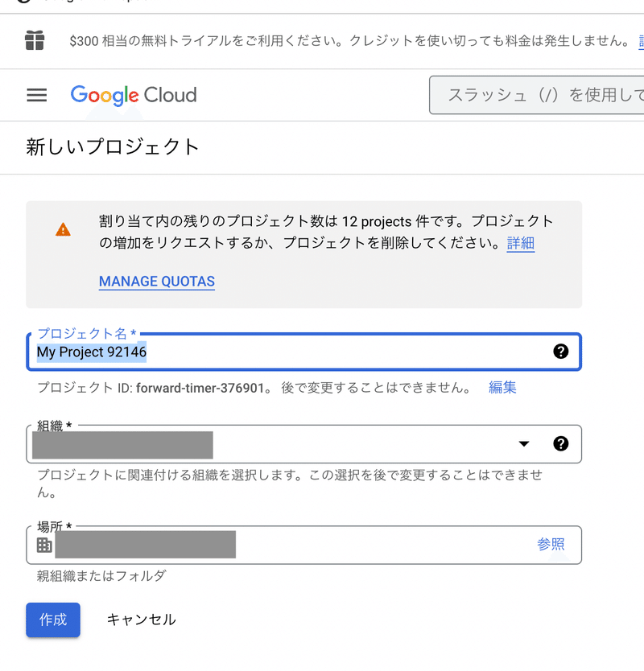Click the free trial gift icon

pos(34,39)
